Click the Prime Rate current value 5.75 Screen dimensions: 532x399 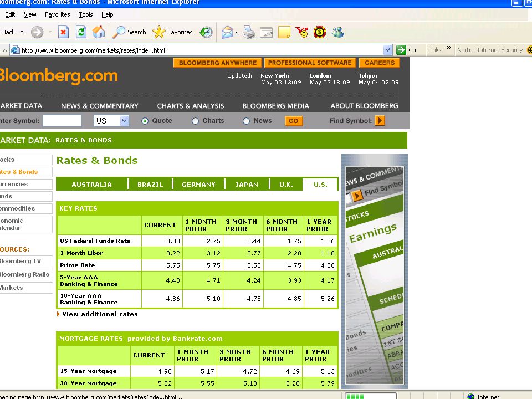point(173,265)
